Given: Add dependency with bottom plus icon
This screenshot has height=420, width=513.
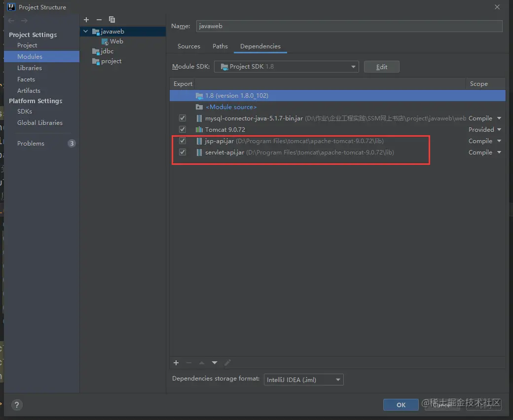Looking at the screenshot, I should [176, 363].
